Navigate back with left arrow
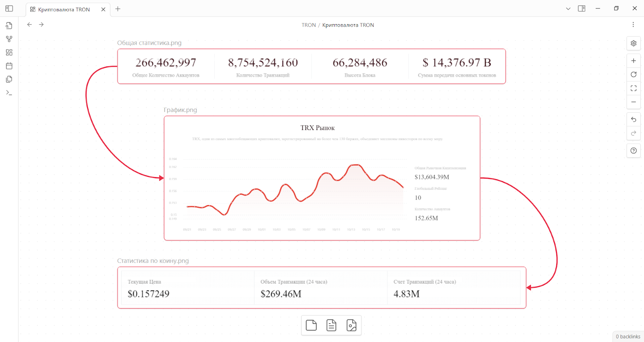The image size is (644, 342). point(29,25)
